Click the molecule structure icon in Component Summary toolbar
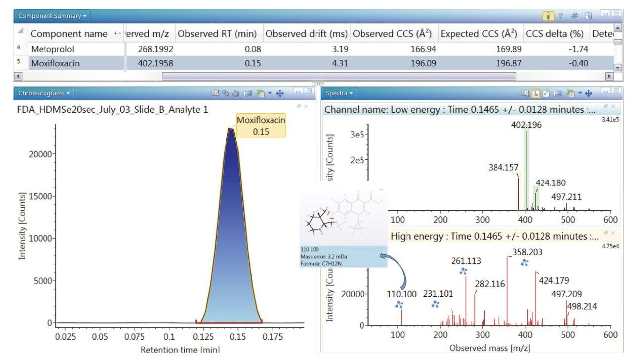Screen dimensions: 633x364 pyautogui.click(x=561, y=16)
